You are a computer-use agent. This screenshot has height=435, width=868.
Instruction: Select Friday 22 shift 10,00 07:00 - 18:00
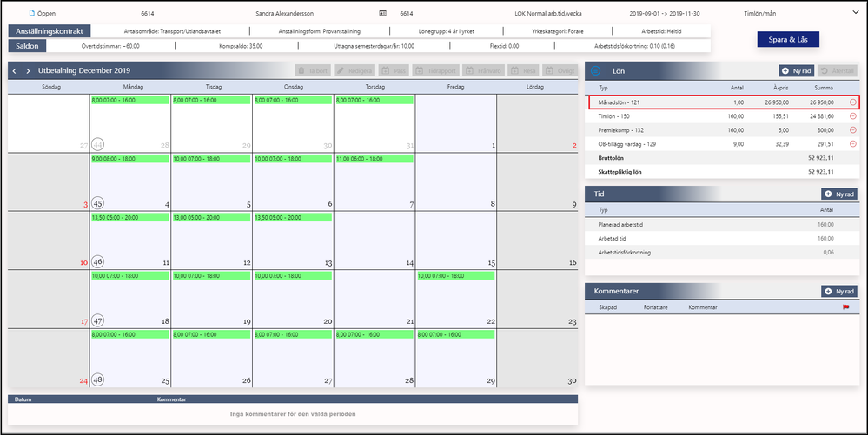point(455,276)
